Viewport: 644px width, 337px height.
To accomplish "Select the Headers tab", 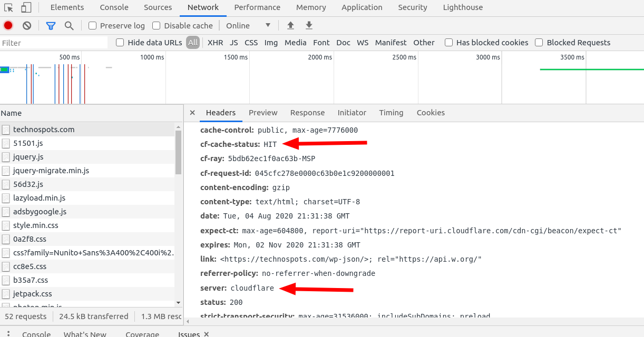I will pos(221,113).
